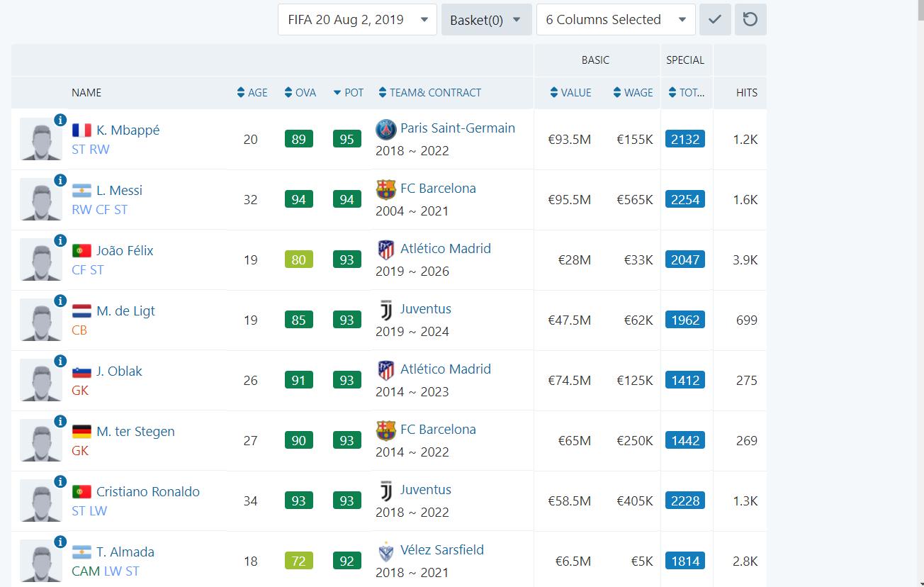Click Atlético Madrid crest in Oblak's row
This screenshot has width=924, height=587.
click(x=385, y=370)
